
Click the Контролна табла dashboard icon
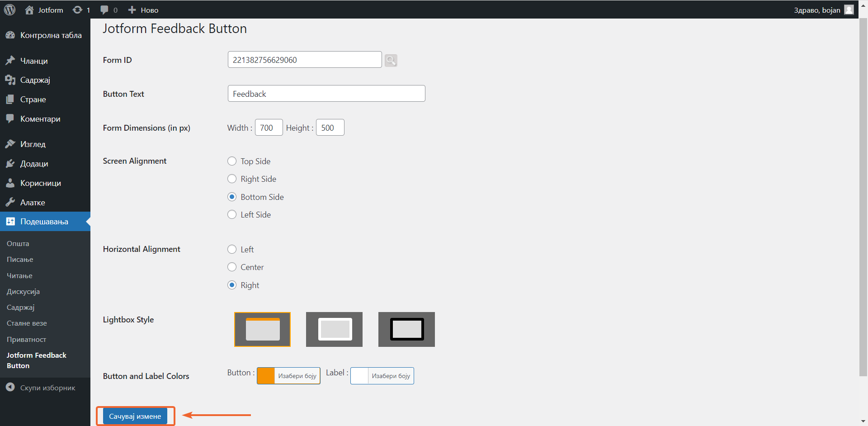pyautogui.click(x=10, y=35)
